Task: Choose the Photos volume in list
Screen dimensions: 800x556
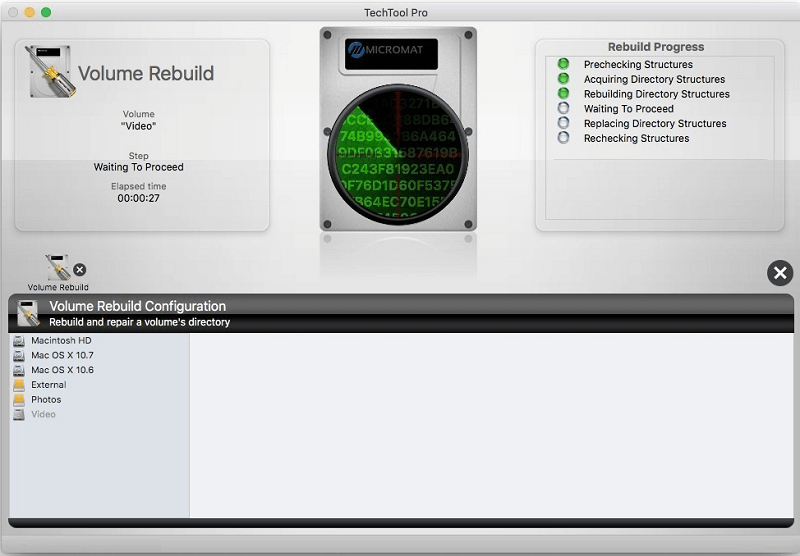Action: point(46,400)
